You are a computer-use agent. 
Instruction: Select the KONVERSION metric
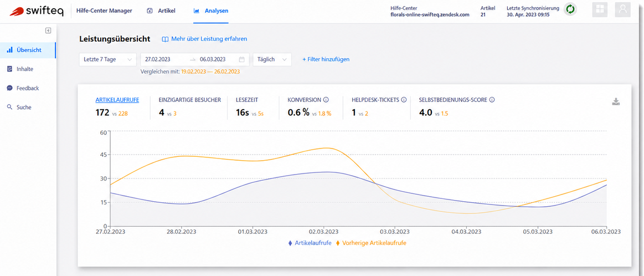click(305, 100)
